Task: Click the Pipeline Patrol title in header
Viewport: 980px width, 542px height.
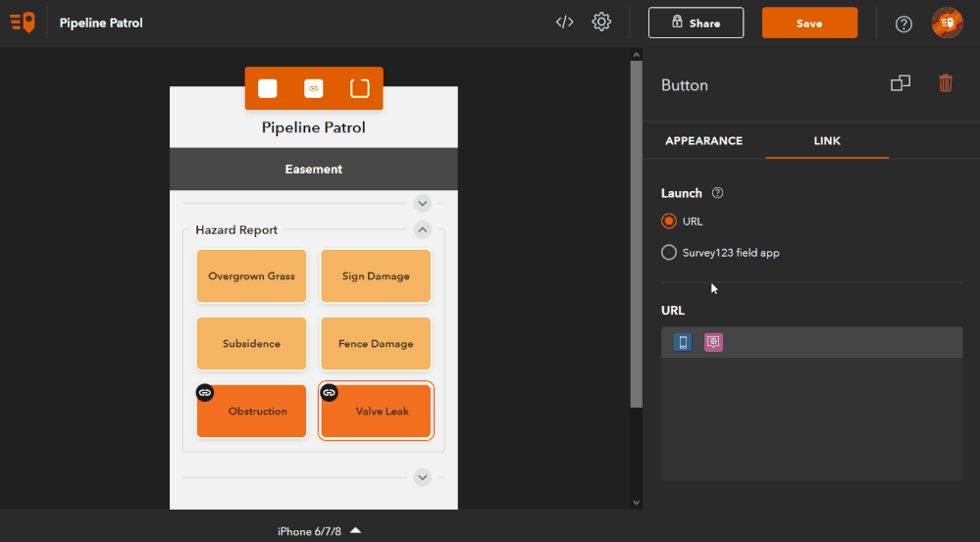Action: click(101, 23)
